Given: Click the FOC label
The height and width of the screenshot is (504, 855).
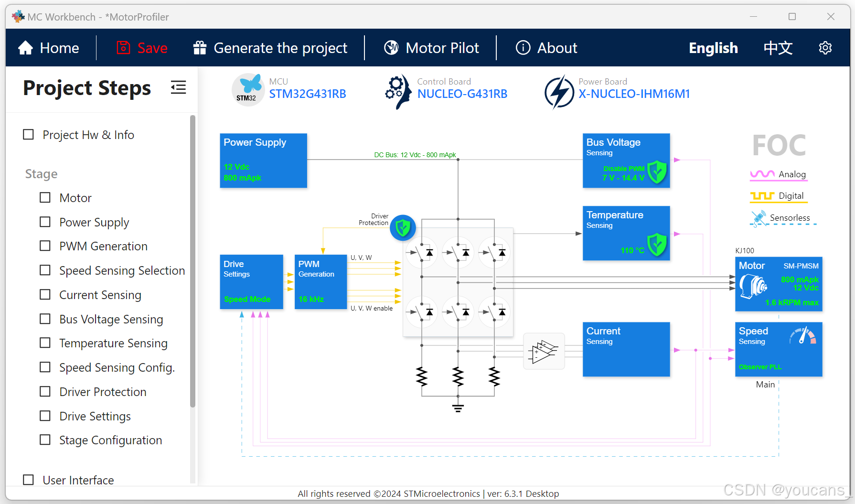Looking at the screenshot, I should (x=779, y=145).
